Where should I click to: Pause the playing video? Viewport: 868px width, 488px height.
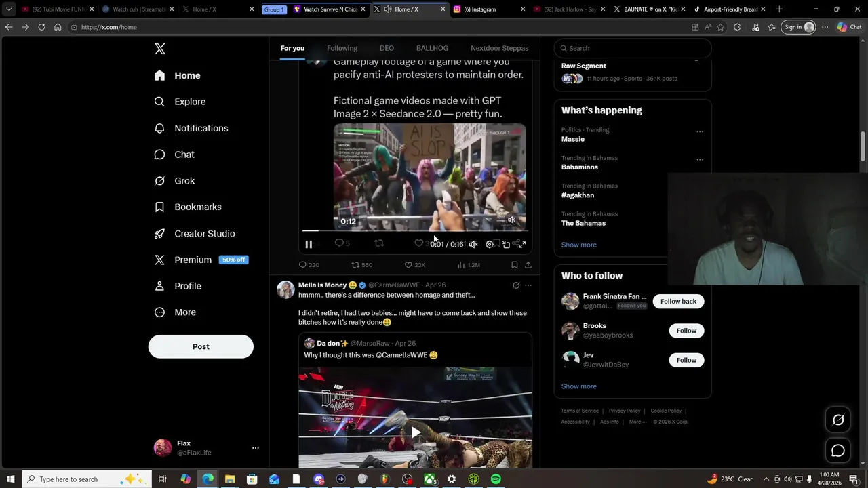tap(309, 245)
